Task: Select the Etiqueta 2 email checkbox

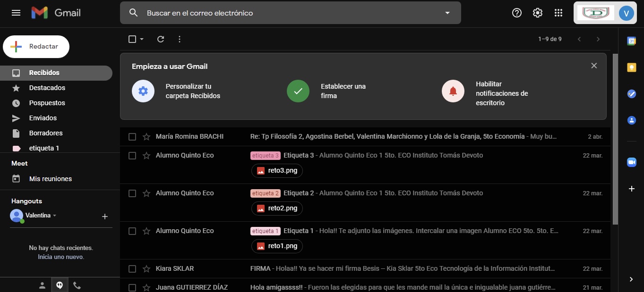Action: coord(132,193)
